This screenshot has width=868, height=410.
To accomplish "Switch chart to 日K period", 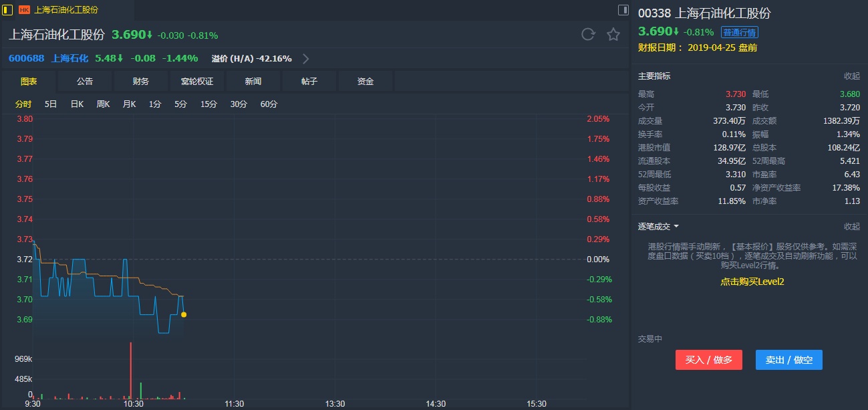I will pyautogui.click(x=77, y=104).
